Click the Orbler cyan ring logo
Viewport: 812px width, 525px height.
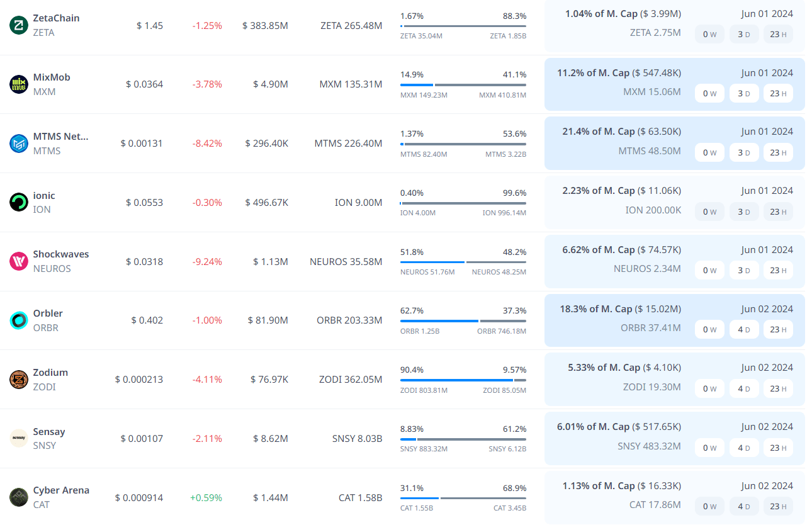[x=19, y=320]
